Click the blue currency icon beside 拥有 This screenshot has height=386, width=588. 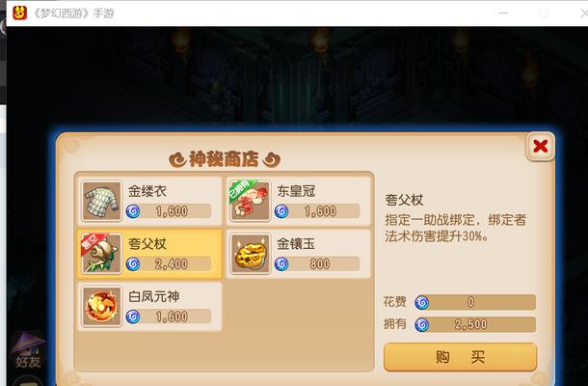click(x=422, y=325)
